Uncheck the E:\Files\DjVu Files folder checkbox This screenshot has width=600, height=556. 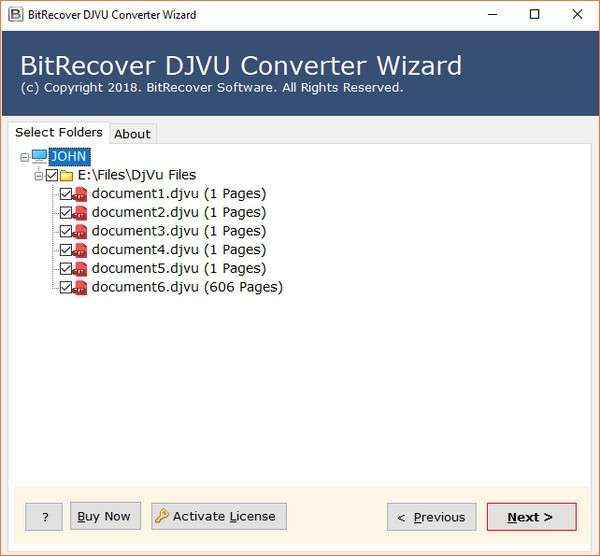(x=52, y=175)
